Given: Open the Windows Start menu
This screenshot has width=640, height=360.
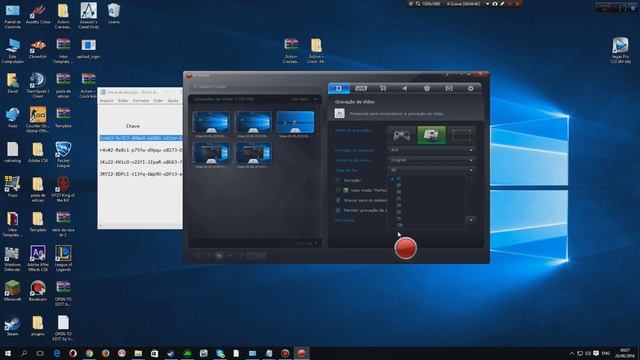Looking at the screenshot, I should (8, 353).
